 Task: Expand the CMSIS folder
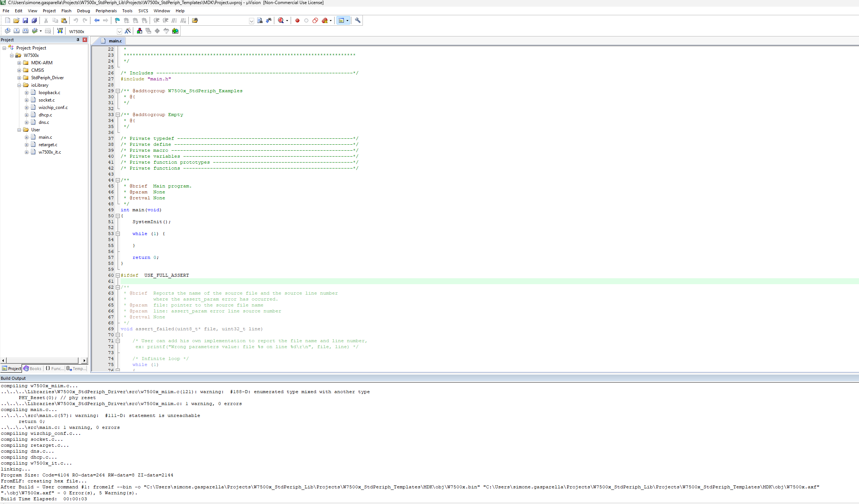tap(19, 70)
